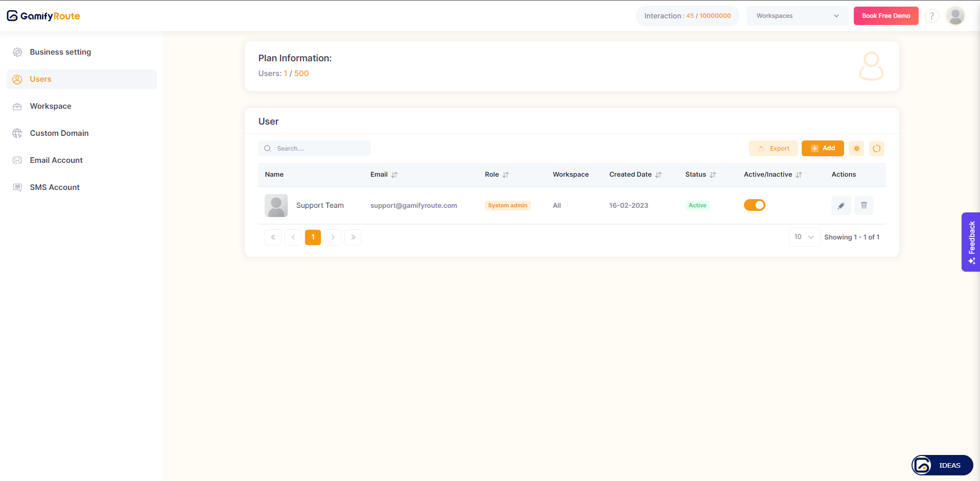Open the profile avatar in the header
Viewport: 980px width, 481px height.
954,16
